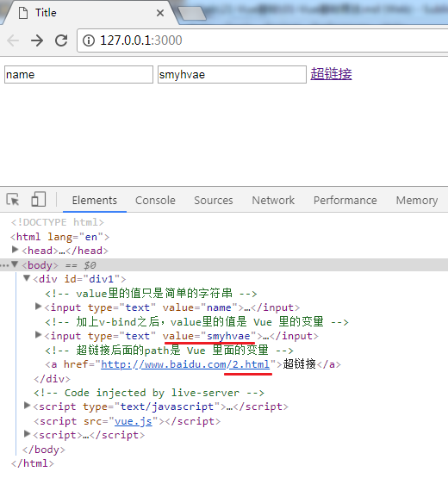Reload the page with refresh icon
This screenshot has height=478, width=448.
61,40
